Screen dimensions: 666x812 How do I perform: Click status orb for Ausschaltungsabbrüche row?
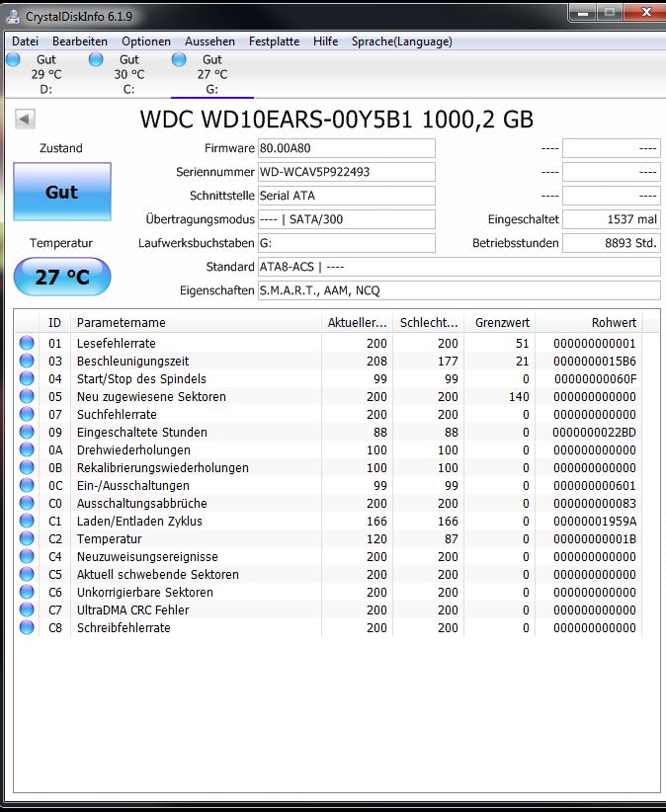click(x=27, y=503)
